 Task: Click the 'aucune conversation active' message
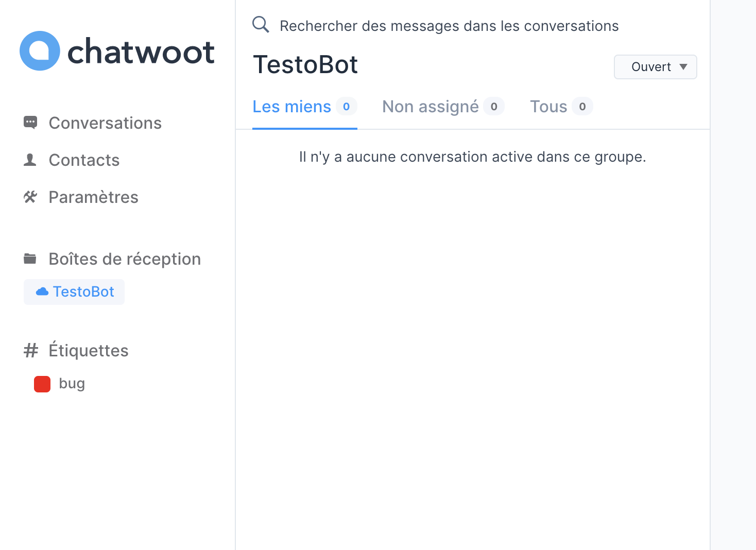pyautogui.click(x=472, y=157)
